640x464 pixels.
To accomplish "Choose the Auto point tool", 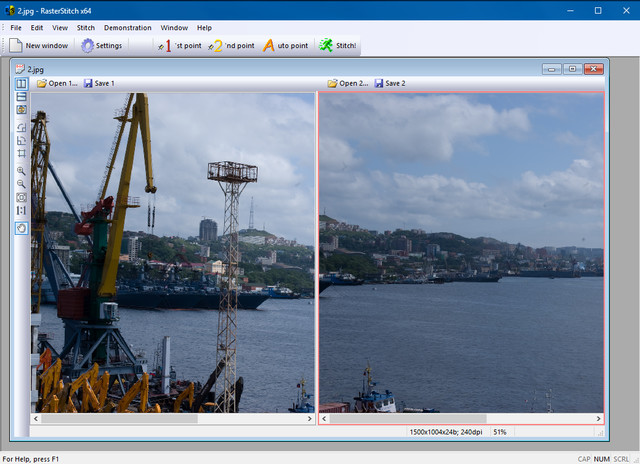I will pyautogui.click(x=285, y=45).
